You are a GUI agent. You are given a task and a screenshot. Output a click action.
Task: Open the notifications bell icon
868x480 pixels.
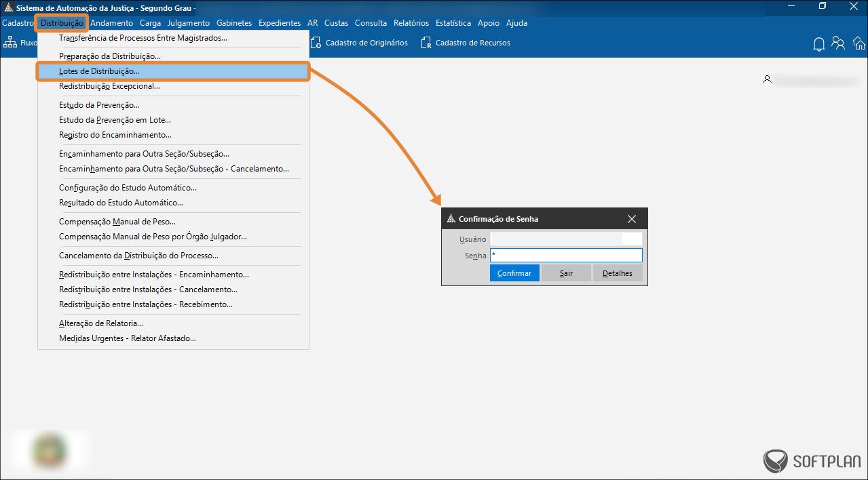click(819, 44)
